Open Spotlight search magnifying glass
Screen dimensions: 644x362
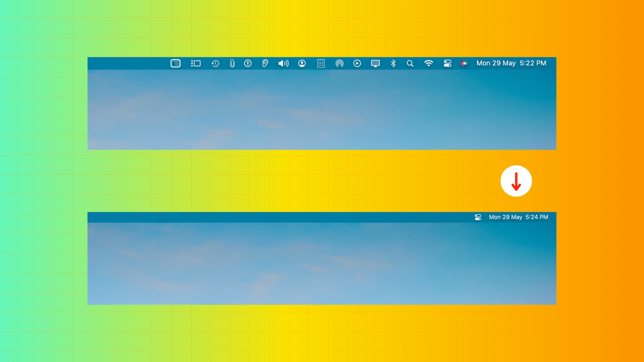(x=410, y=63)
